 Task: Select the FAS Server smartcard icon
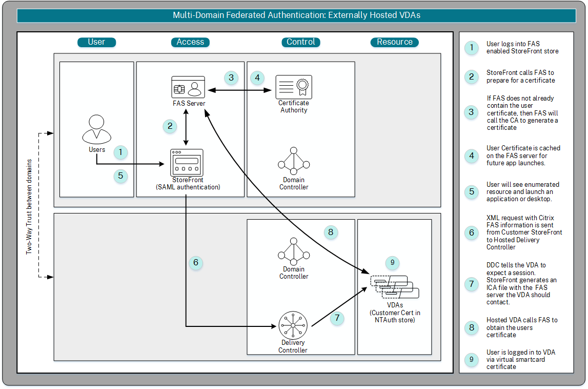click(188, 87)
